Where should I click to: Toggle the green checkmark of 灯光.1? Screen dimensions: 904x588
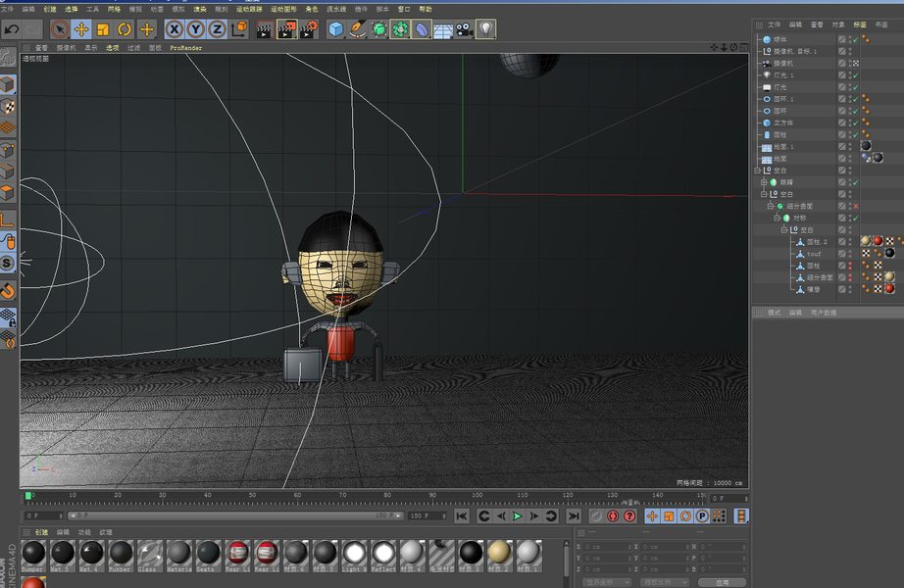856,75
